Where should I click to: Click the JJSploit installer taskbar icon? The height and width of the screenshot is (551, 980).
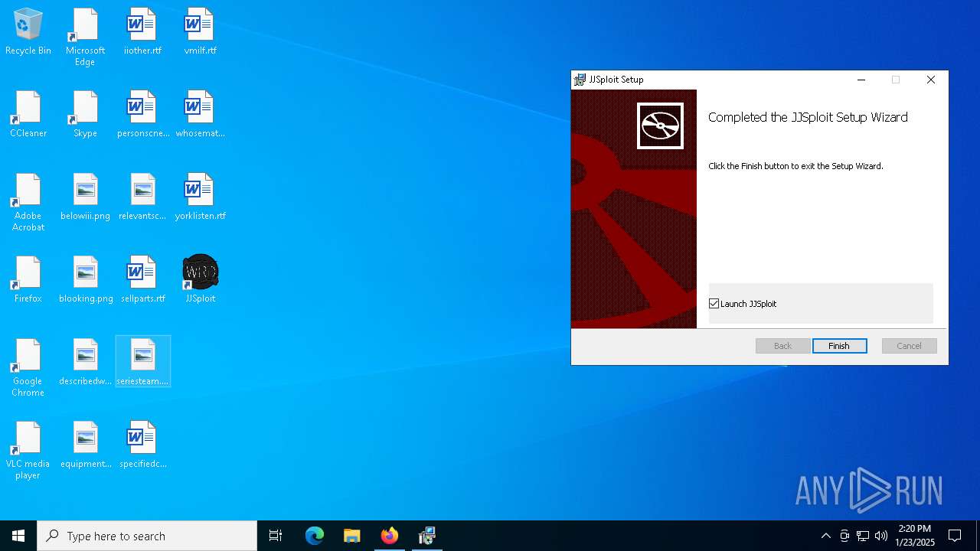click(x=427, y=536)
